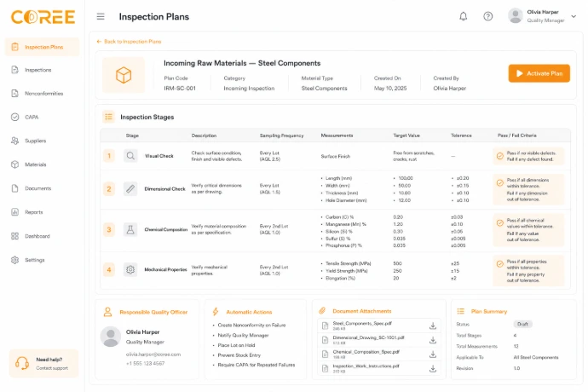Click the COREE logo
The height and width of the screenshot is (392, 588).
(x=43, y=17)
